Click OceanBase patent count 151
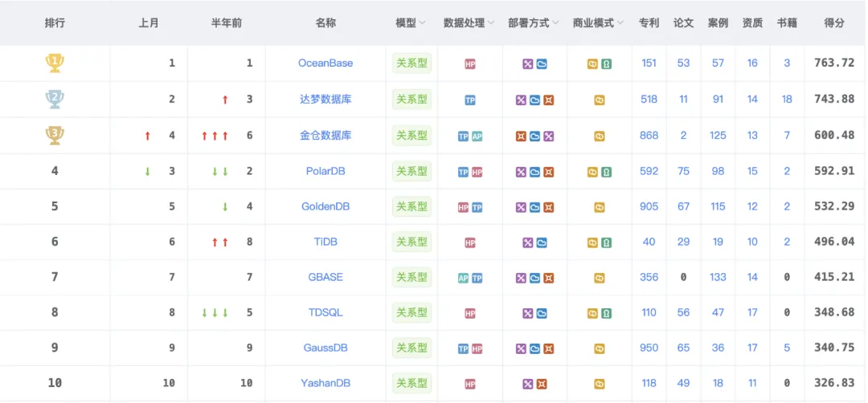 pos(649,63)
